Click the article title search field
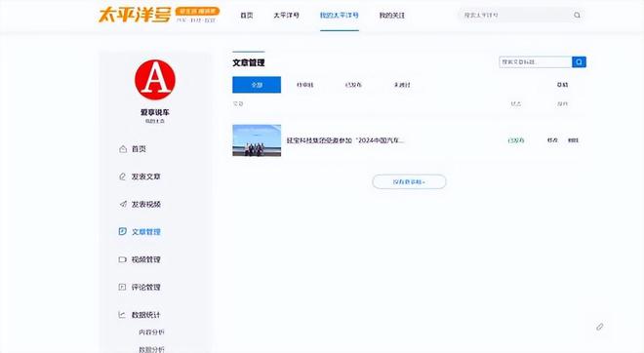 click(x=535, y=62)
